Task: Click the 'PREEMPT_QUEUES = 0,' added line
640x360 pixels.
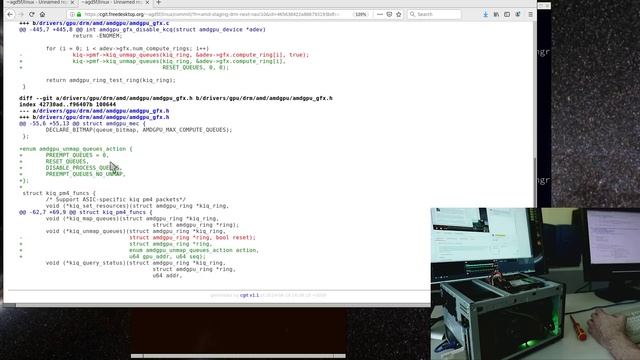Action: click(x=77, y=155)
